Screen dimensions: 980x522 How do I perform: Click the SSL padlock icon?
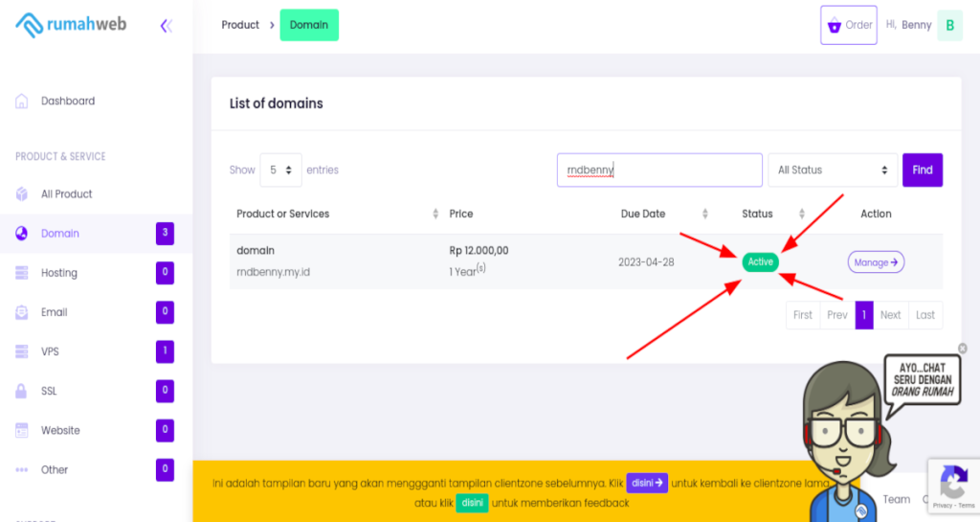tap(21, 391)
